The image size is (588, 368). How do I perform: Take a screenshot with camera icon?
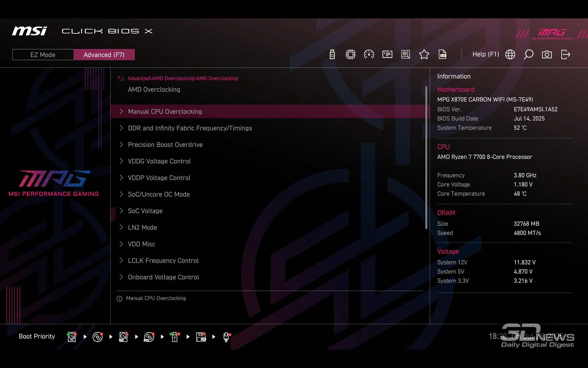(x=547, y=55)
